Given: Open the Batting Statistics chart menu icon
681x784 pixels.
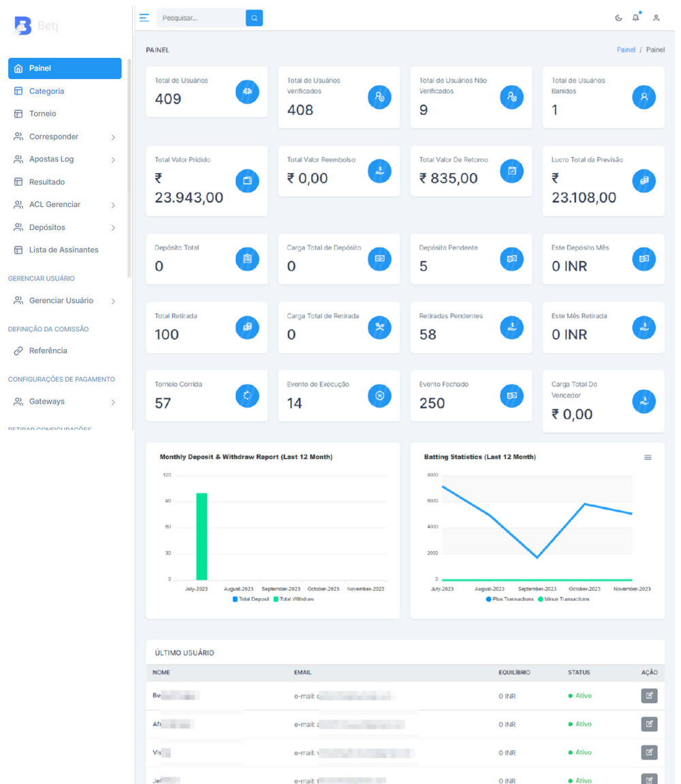Looking at the screenshot, I should point(648,457).
